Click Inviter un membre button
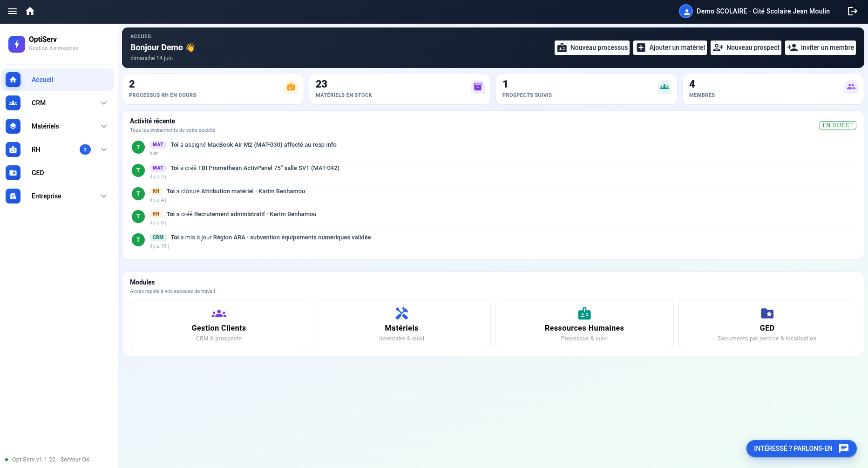 click(x=821, y=47)
